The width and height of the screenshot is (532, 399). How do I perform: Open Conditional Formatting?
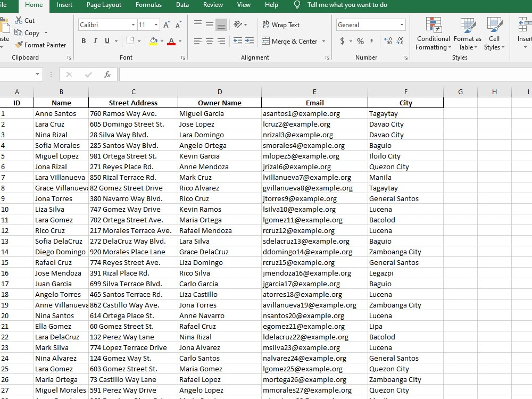coord(434,34)
